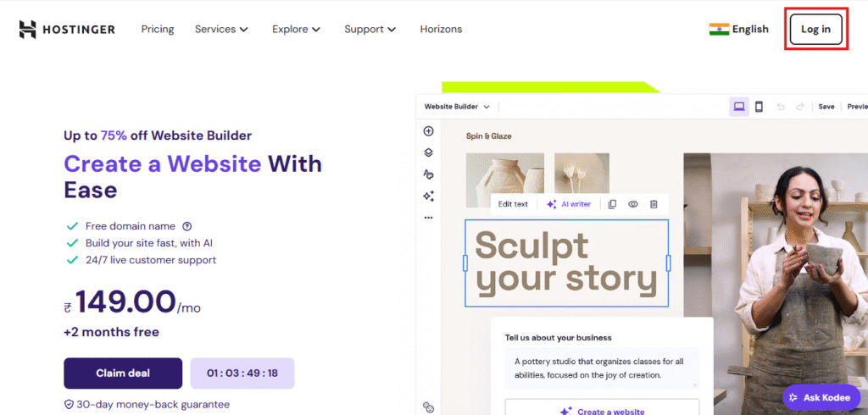The image size is (868, 415).
Task: Click Build your site fast, with AI
Action: (149, 243)
